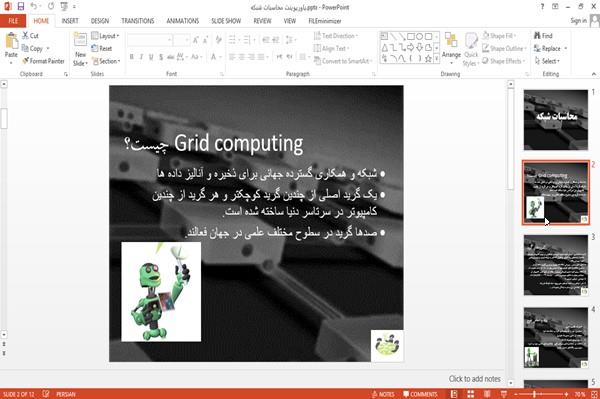Switch to the SLIDE SHOW tab
This screenshot has width=600, height=399.
[226, 21]
